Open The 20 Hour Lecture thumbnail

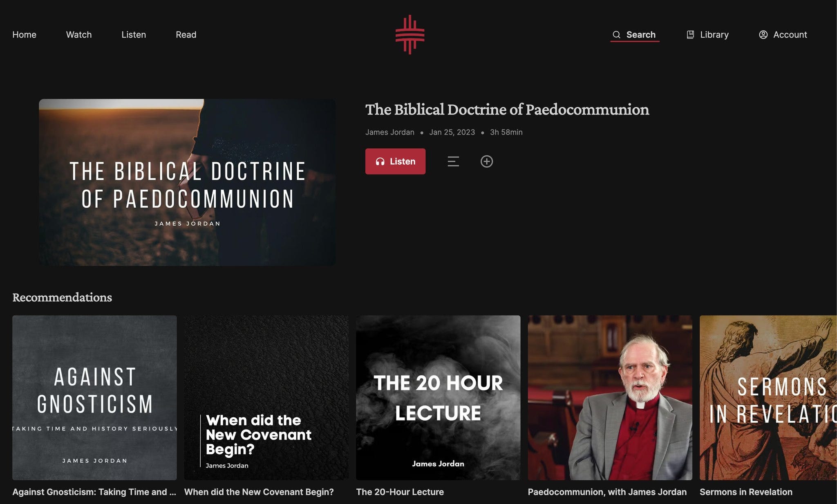(438, 398)
